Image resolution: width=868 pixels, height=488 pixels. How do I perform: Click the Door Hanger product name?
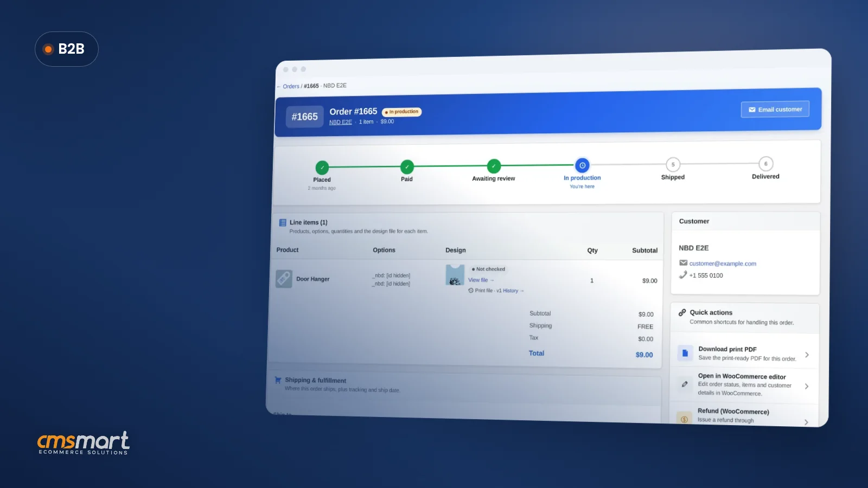pyautogui.click(x=313, y=279)
